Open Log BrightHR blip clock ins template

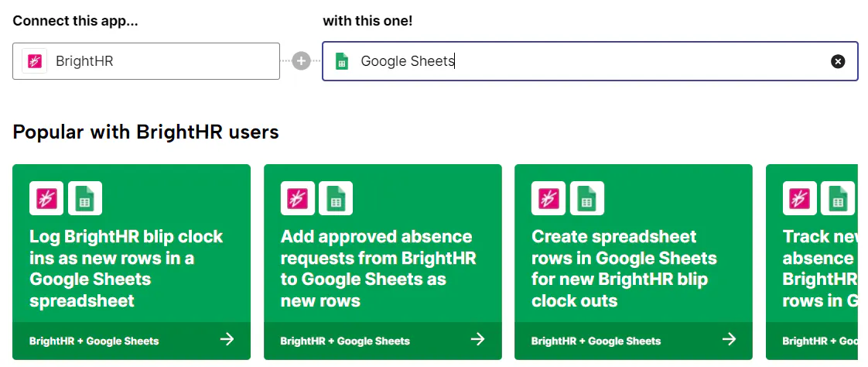pyautogui.click(x=126, y=268)
